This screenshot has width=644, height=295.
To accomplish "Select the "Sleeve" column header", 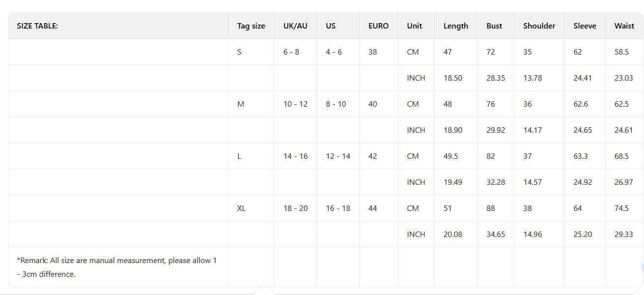I will click(585, 26).
